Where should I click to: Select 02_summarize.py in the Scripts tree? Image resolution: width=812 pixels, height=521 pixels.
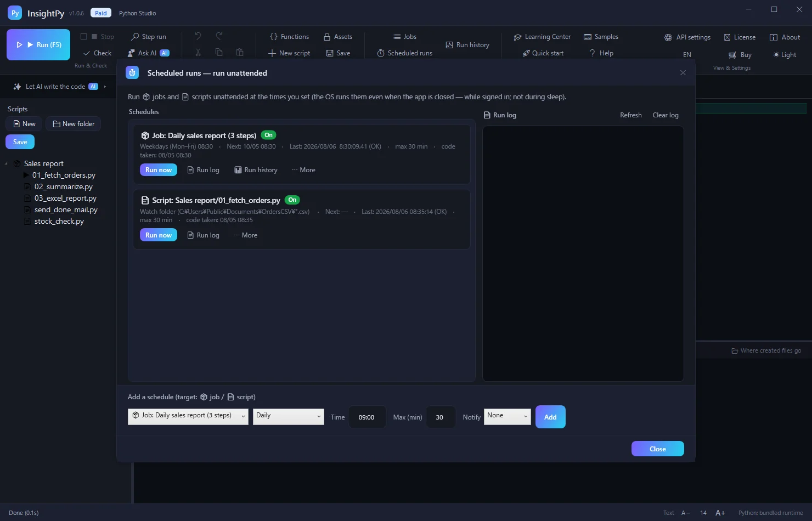64,187
